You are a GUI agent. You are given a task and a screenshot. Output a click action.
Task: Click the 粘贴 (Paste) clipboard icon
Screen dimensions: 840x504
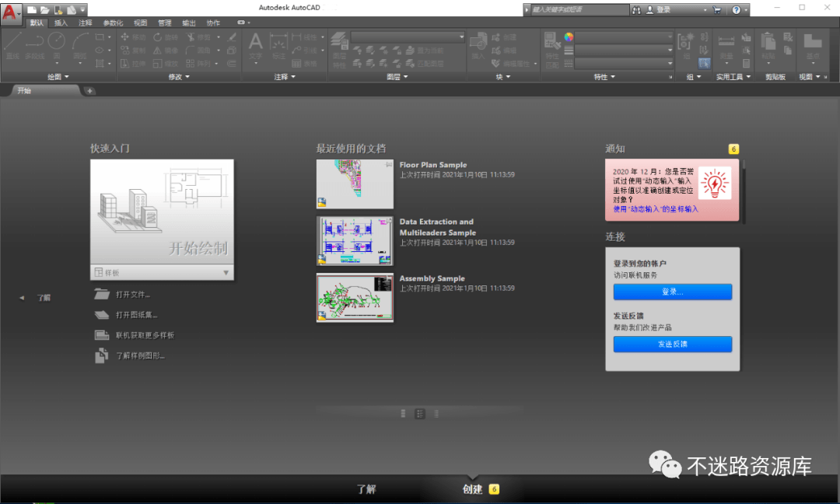(x=768, y=42)
